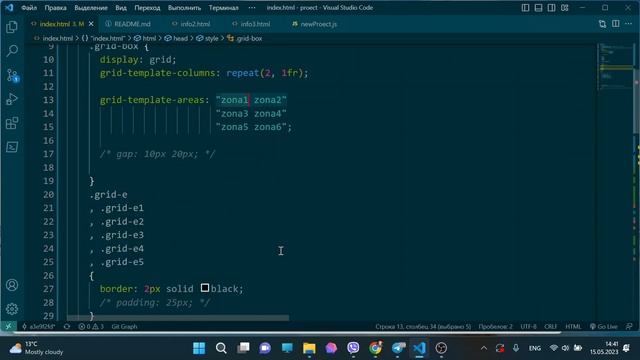The height and width of the screenshot is (360, 640).
Task: Open the terminal icon in activity bar
Action: click(12, 147)
